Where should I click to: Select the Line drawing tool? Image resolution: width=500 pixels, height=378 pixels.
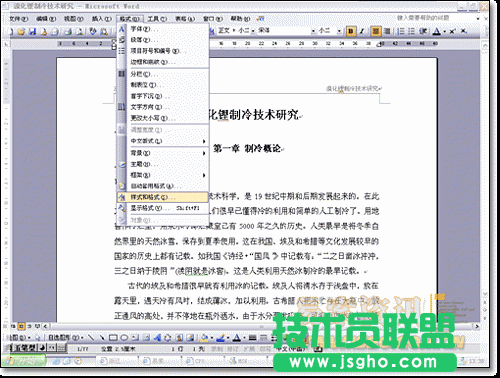coord(91,338)
